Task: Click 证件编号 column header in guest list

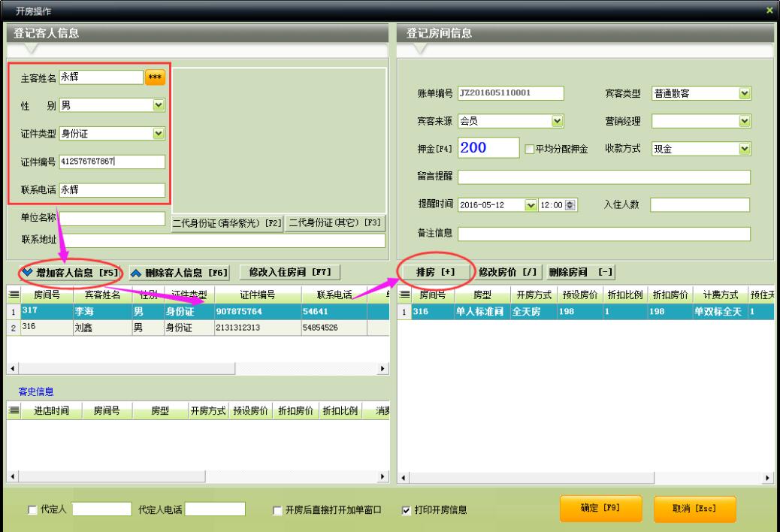Action: coord(258,295)
